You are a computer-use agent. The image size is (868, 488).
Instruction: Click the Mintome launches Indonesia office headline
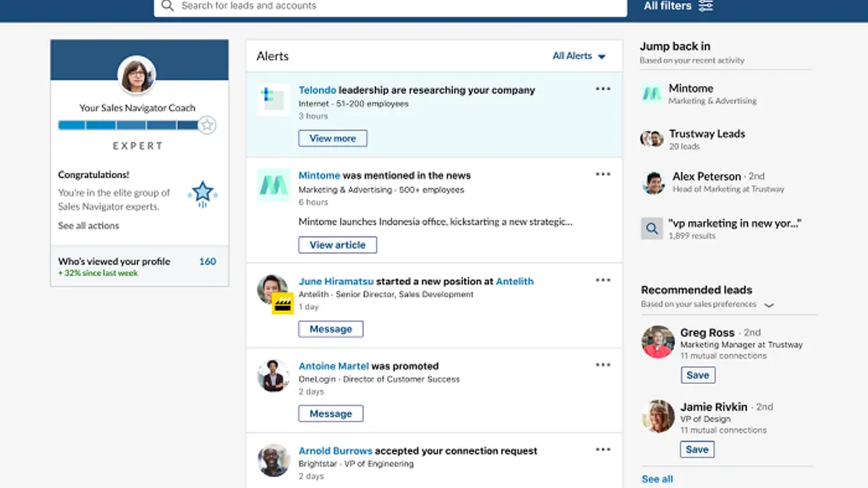coord(435,221)
